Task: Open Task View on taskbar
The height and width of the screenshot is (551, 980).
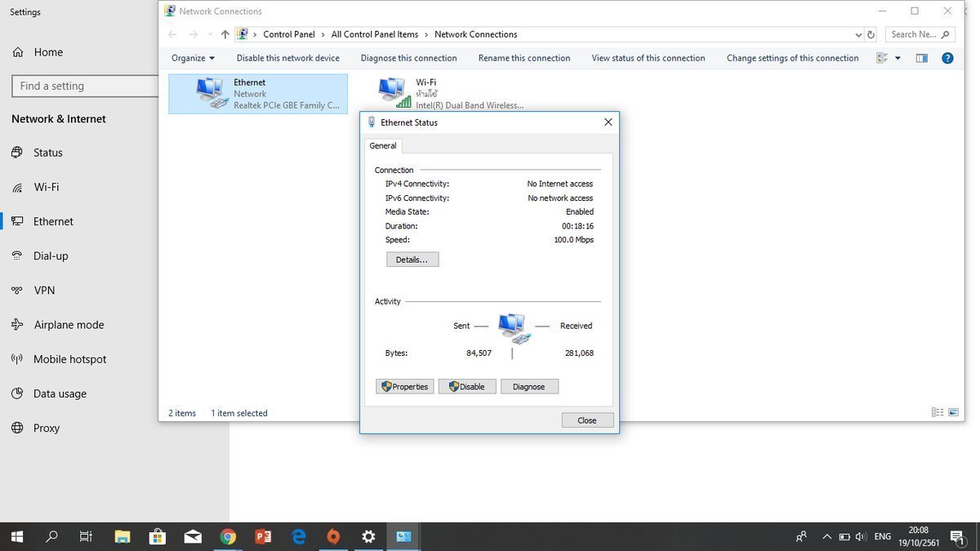Action: (x=86, y=536)
